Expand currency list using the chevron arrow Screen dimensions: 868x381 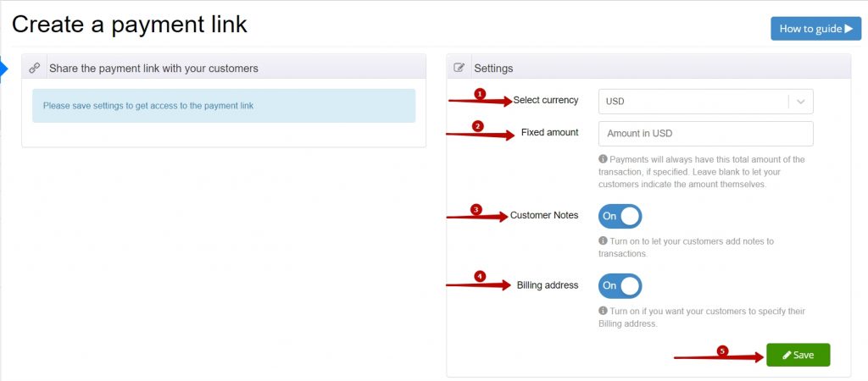coord(800,102)
